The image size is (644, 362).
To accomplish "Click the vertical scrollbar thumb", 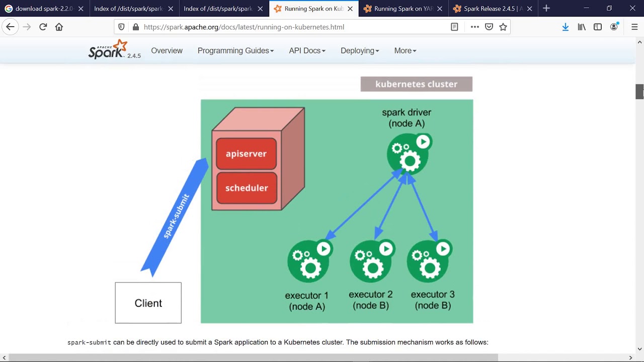I will (639, 92).
